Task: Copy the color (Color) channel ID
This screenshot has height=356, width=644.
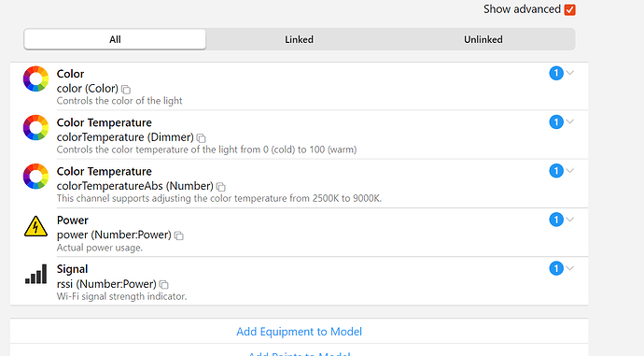Action: point(126,89)
